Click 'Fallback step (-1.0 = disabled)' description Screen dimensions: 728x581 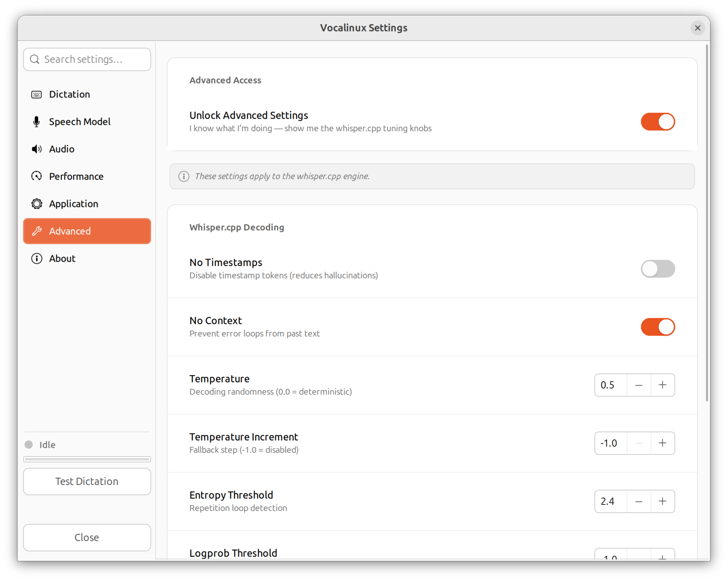(244, 450)
